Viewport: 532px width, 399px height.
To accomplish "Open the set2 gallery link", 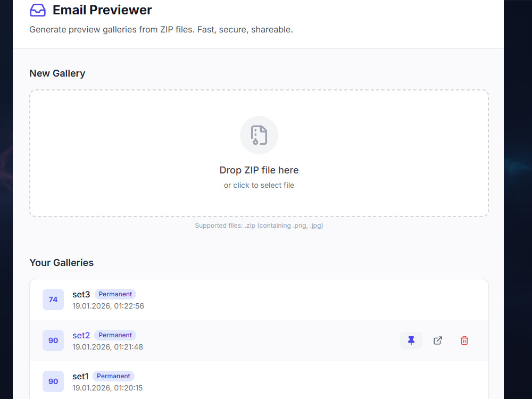I will coord(81,335).
